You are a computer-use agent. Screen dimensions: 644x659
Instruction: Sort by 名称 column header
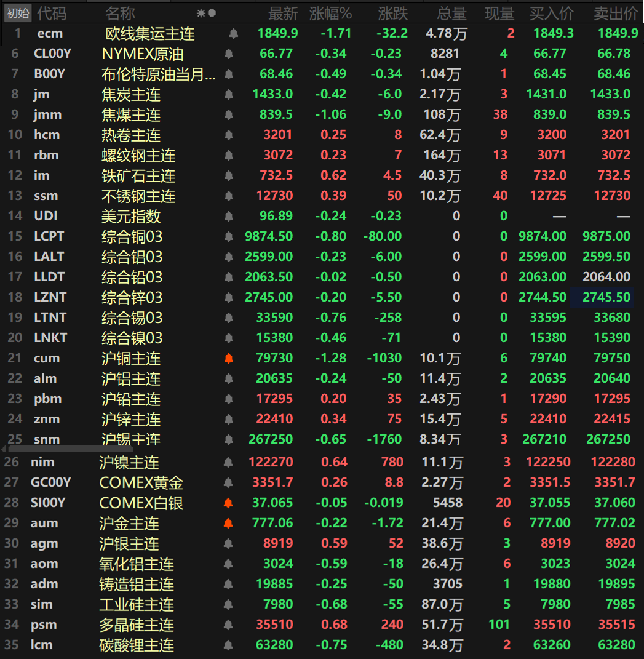pyautogui.click(x=120, y=14)
